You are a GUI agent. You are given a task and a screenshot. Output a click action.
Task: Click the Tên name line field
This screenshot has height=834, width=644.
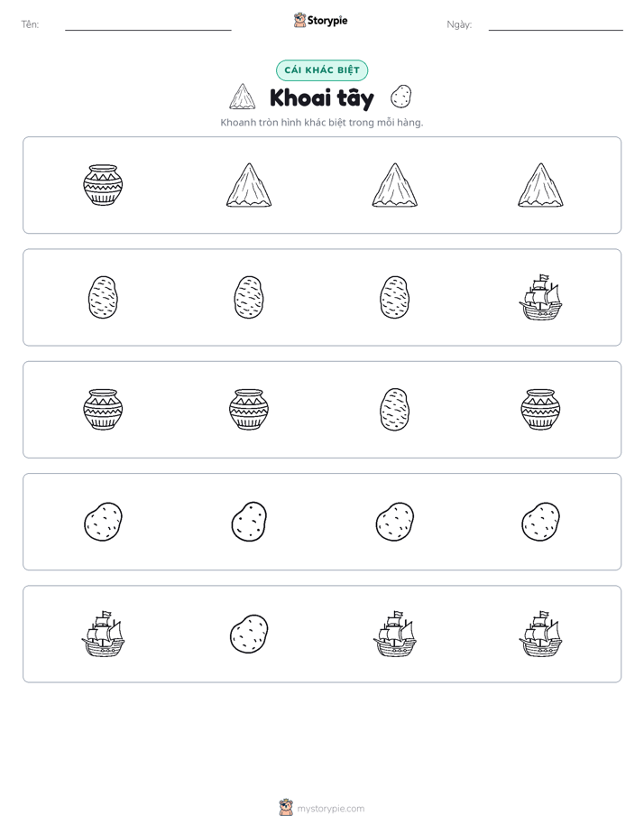148,24
